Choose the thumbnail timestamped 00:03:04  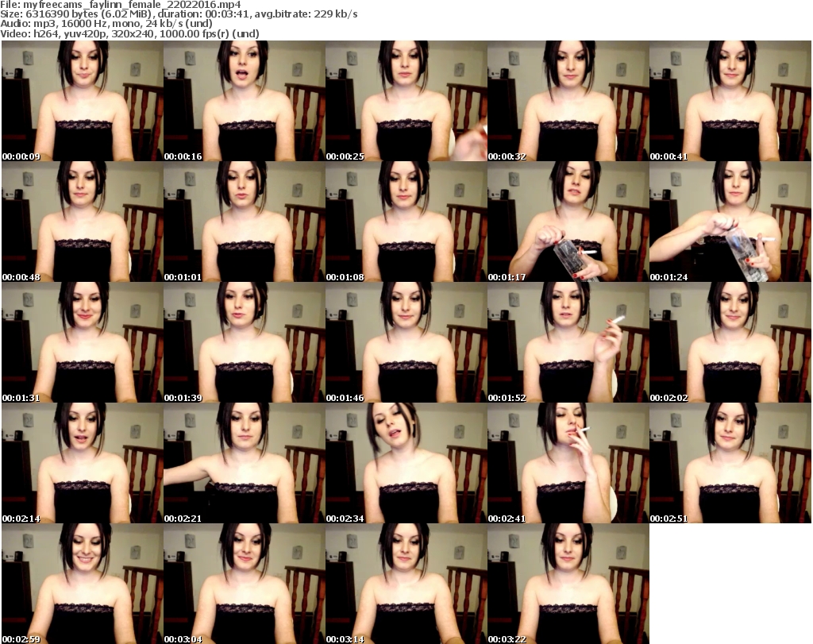pyautogui.click(x=245, y=584)
